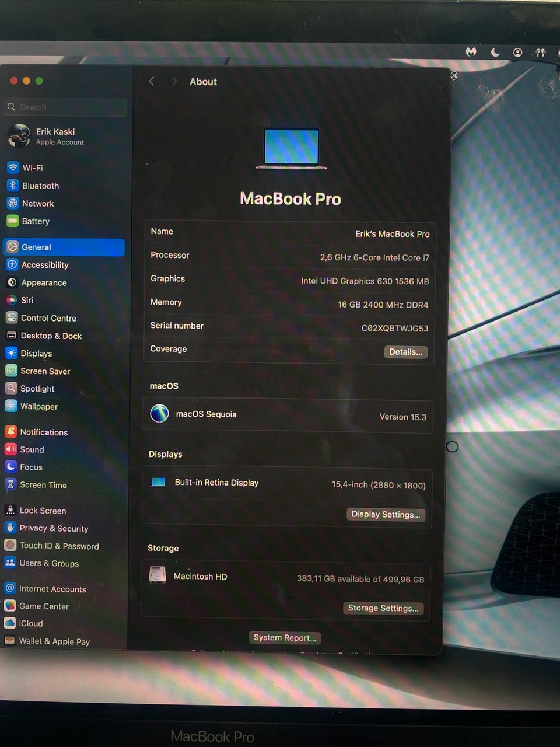The height and width of the screenshot is (747, 560).
Task: Open Accessibility settings icon
Action: coord(12,264)
